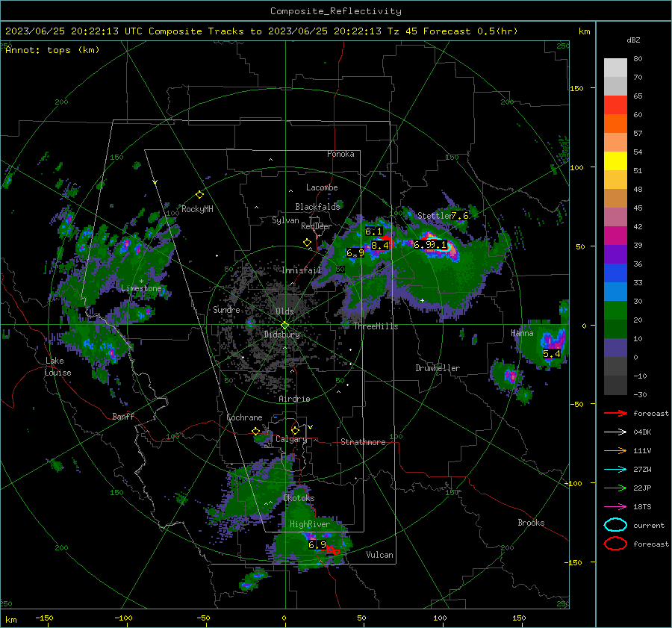Select the red forecast ellipse icon
672x628 pixels.
pos(615,544)
